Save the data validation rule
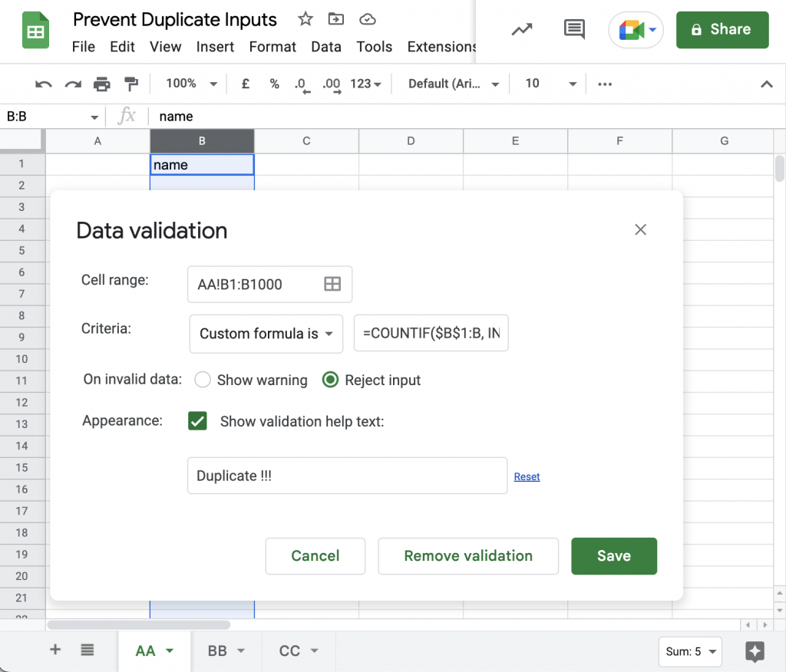Image resolution: width=786 pixels, height=672 pixels. [x=613, y=555]
